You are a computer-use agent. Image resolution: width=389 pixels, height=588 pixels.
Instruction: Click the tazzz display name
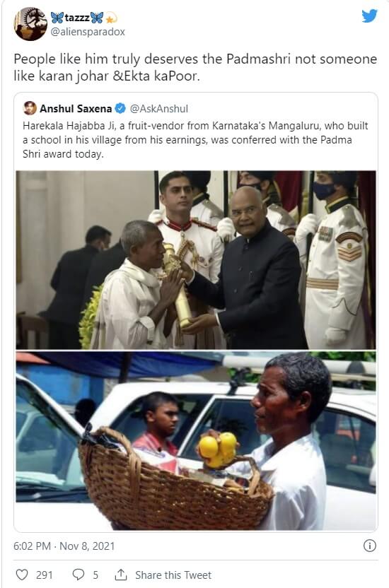point(77,17)
